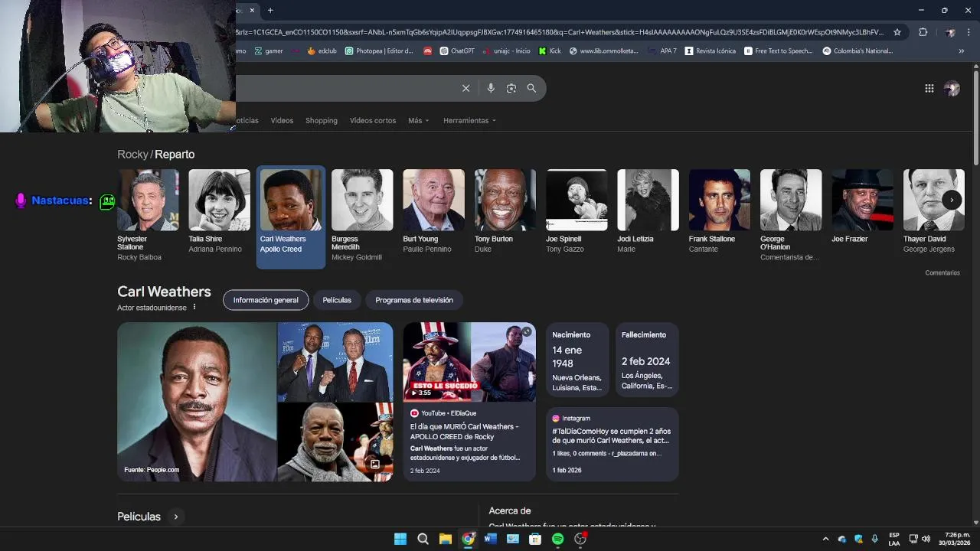Open the Kick bookmark
This screenshot has height=551, width=980.
550,51
